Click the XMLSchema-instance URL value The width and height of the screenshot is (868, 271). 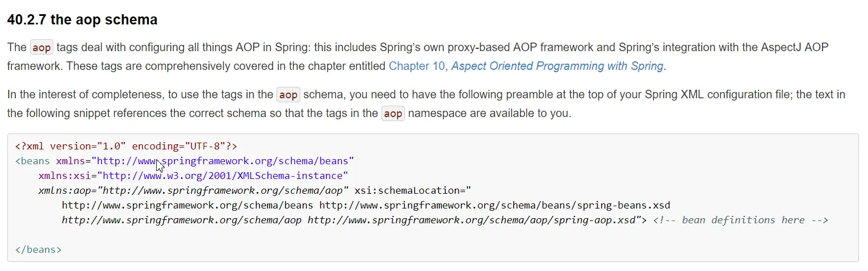coord(225,176)
